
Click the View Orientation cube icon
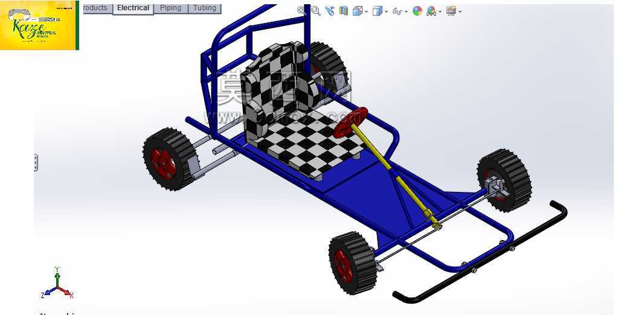point(357,11)
